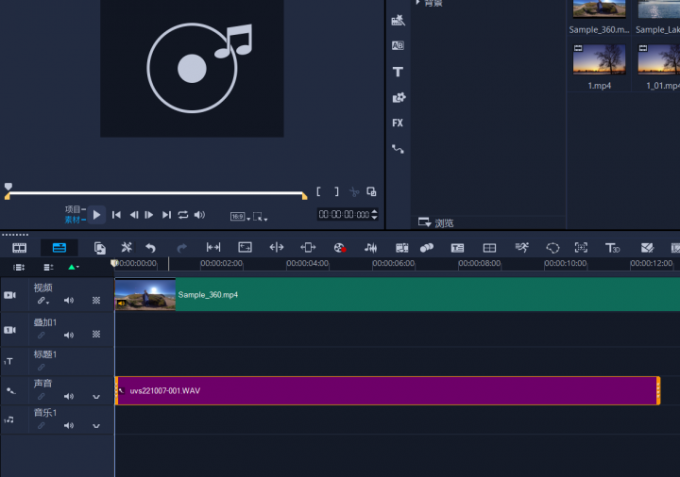
Task: Open the FX filter library
Action: 398,123
